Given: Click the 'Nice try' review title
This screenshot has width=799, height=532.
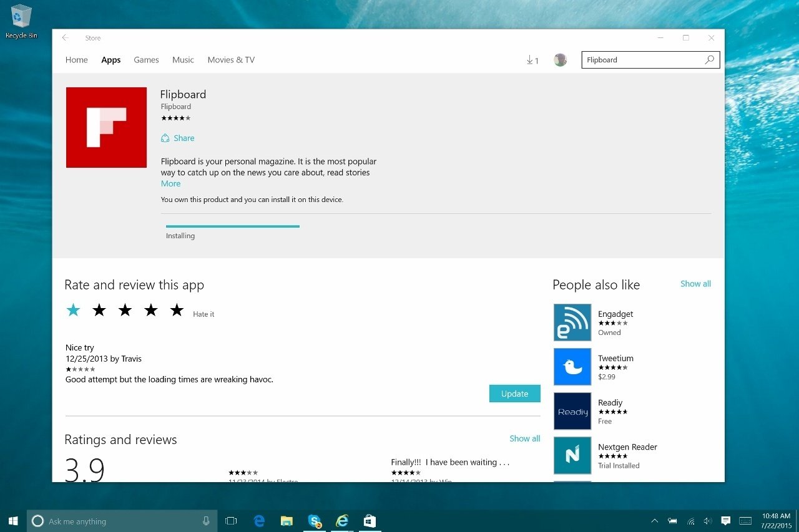Looking at the screenshot, I should coord(80,347).
